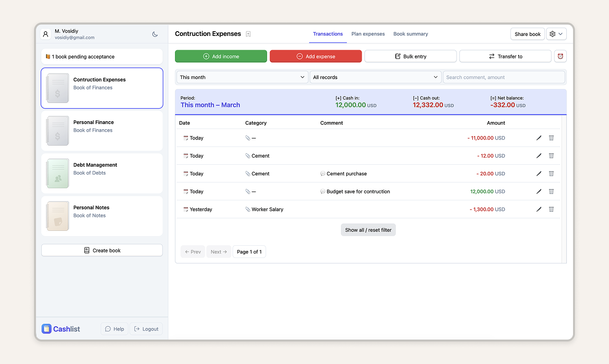This screenshot has width=609, height=364.
Task: Edit the Budget save for contruction entry
Action: [539, 191]
